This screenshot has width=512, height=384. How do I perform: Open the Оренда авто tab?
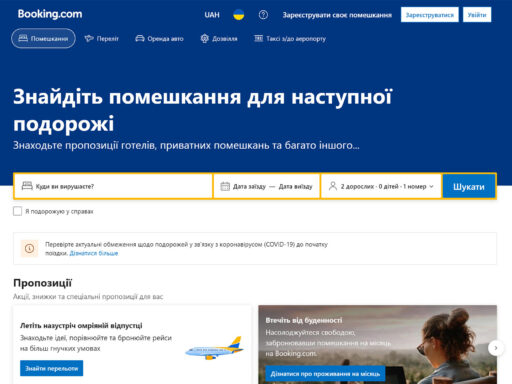(x=159, y=39)
